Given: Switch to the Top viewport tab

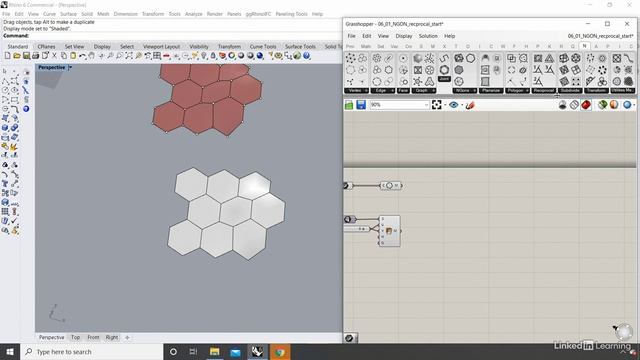Looking at the screenshot, I should [76, 338].
